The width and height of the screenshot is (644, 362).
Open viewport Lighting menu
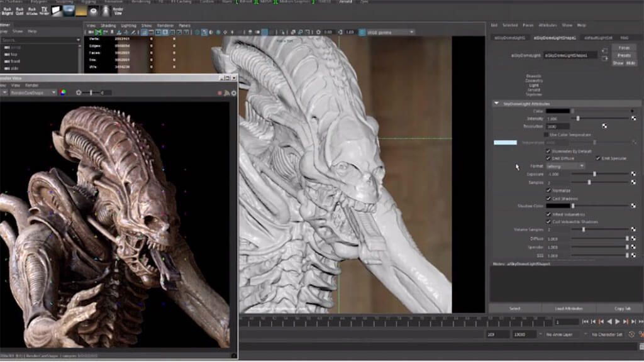coord(128,25)
